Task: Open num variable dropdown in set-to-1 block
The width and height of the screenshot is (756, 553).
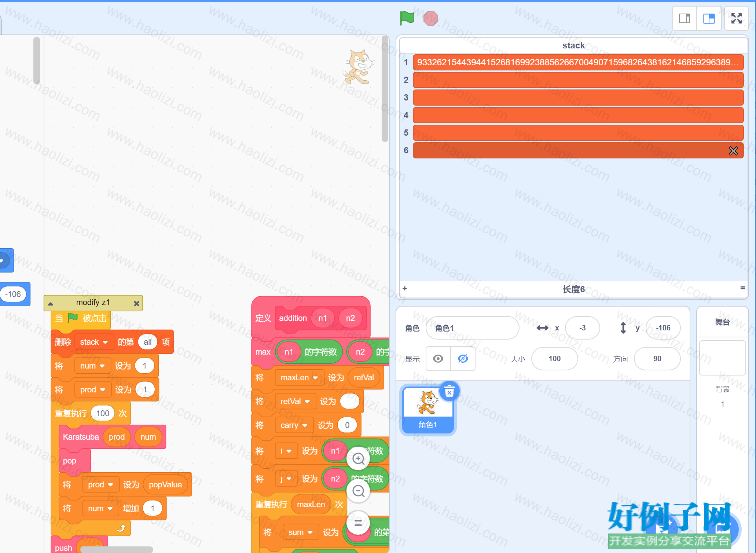Action: pos(92,366)
